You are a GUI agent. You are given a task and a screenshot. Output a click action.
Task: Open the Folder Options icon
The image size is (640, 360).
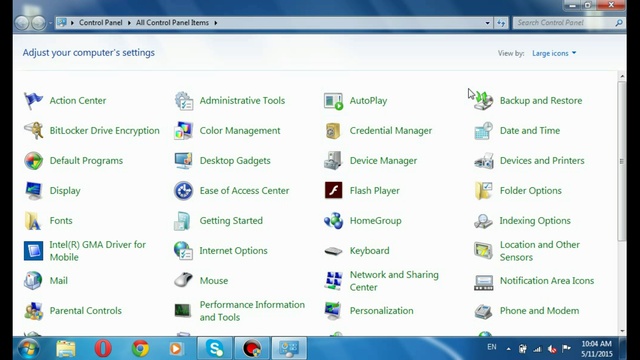pyautogui.click(x=484, y=191)
